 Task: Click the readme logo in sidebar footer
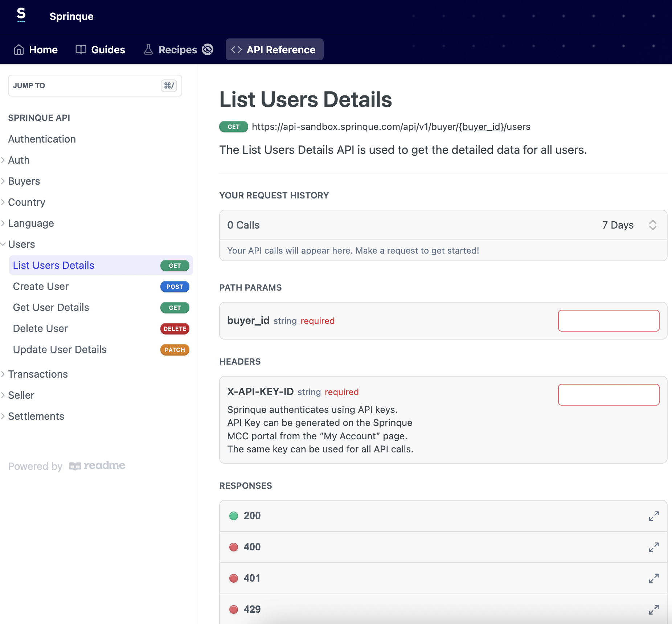point(97,466)
